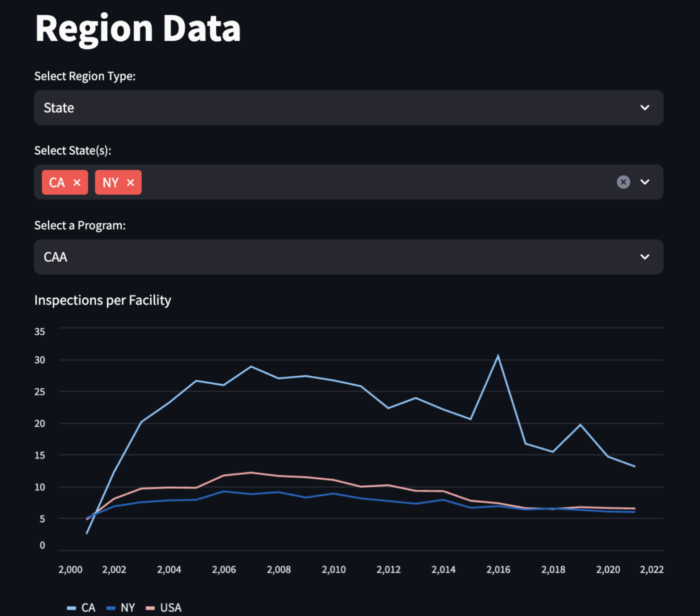Click the CAA program selector
The image size is (700, 616).
(x=339, y=257)
